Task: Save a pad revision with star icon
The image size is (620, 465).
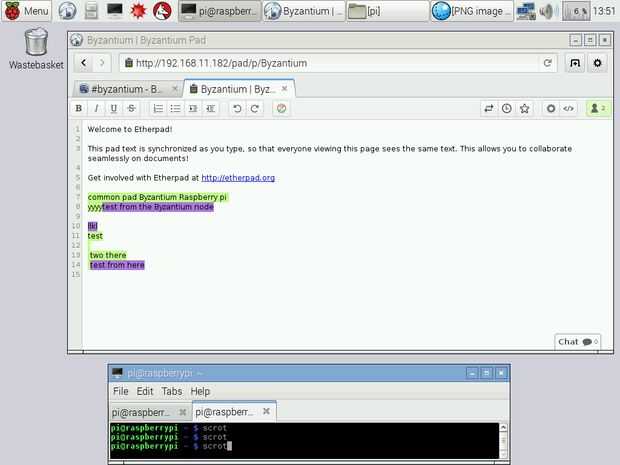Action: [x=524, y=108]
